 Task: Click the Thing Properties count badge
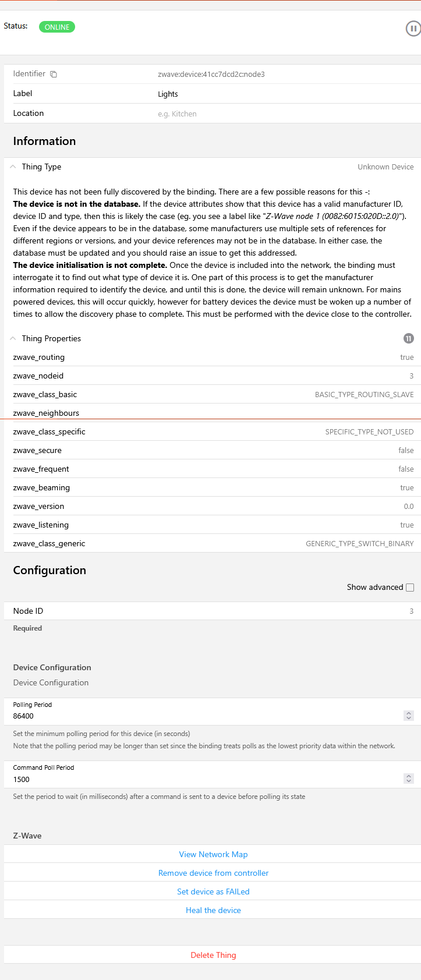(409, 338)
